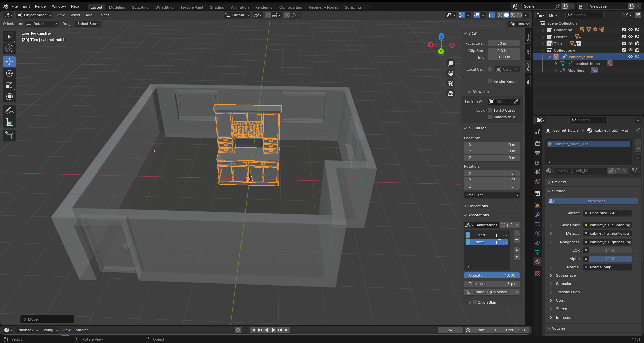Select the Add Cube tool

pos(9,135)
